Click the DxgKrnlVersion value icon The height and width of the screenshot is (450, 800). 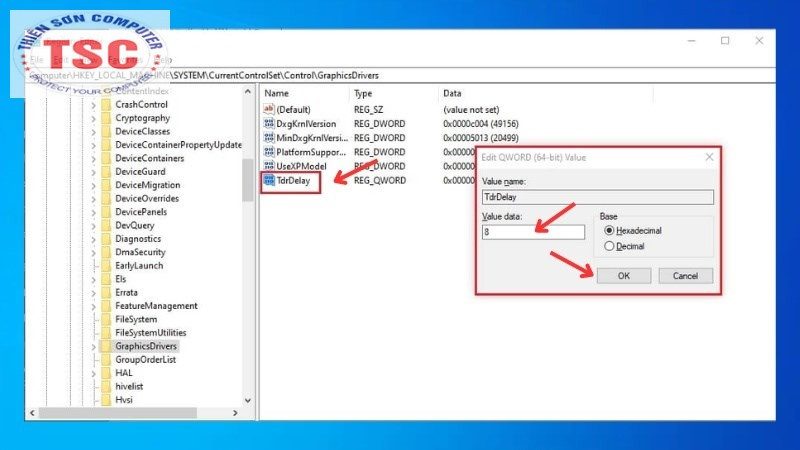point(269,123)
